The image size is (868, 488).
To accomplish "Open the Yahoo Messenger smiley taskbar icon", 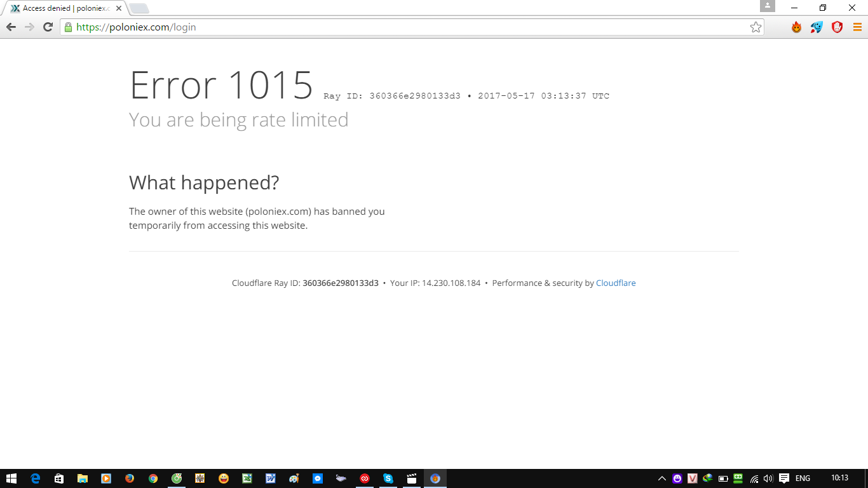I will (x=224, y=478).
